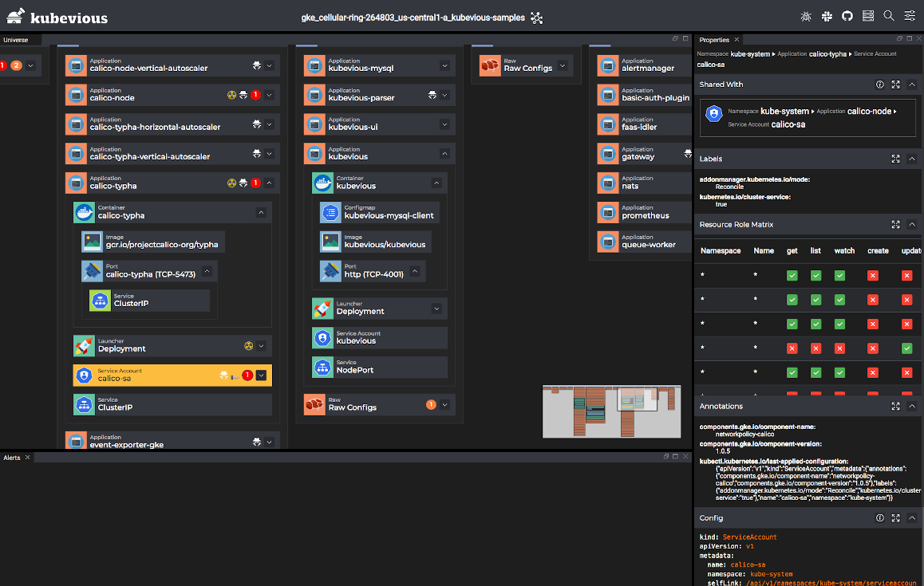Image resolution: width=924 pixels, height=586 pixels.
Task: Show info for Config section
Action: (x=880, y=518)
